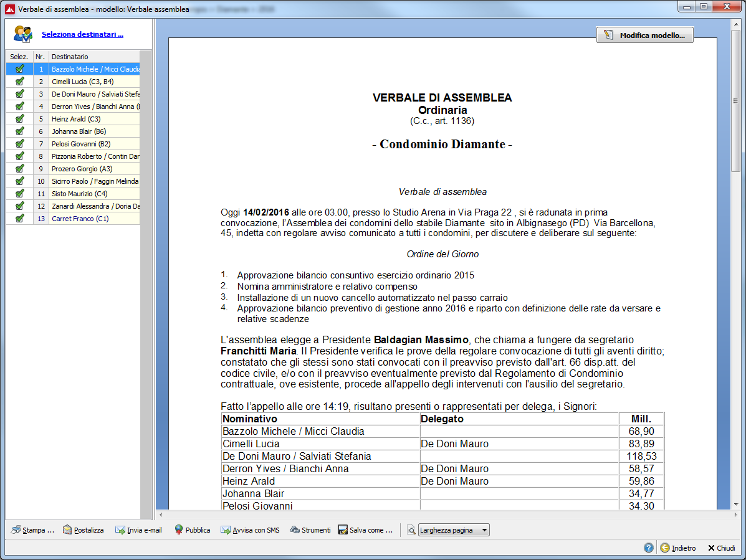
Task: Toggle checkbox for Zanardi Alessandra
Action: coord(19,206)
